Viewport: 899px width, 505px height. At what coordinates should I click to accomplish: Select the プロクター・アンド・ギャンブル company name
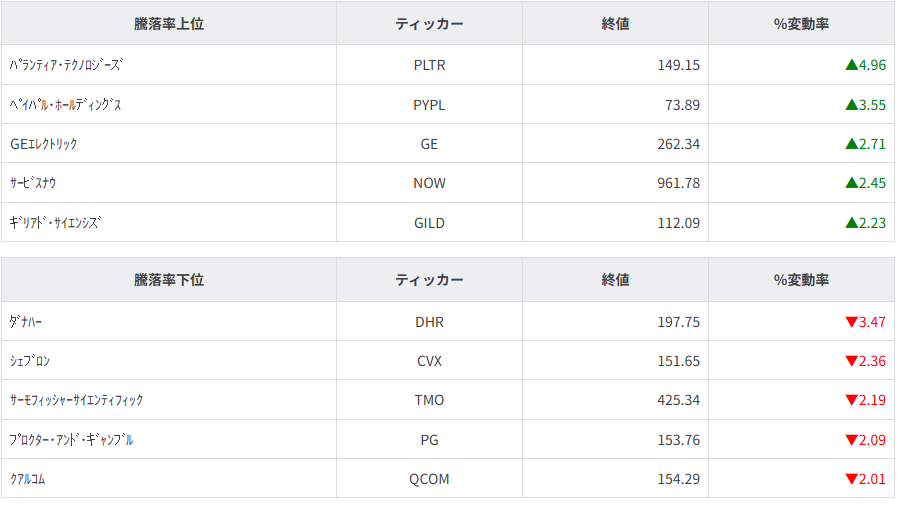click(x=71, y=440)
